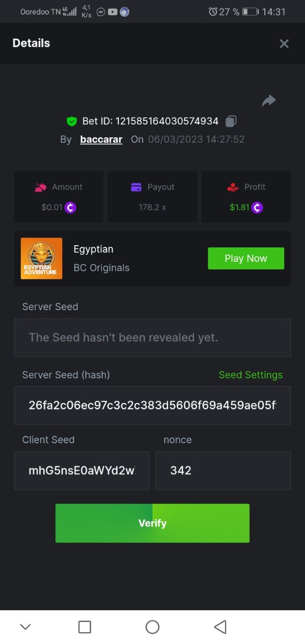305x644 pixels.
Task: Select the Server Seed hash field
Action: [x=152, y=405]
